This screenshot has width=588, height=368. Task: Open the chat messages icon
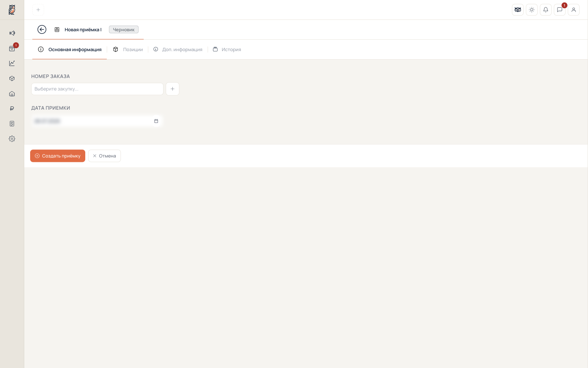(560, 10)
